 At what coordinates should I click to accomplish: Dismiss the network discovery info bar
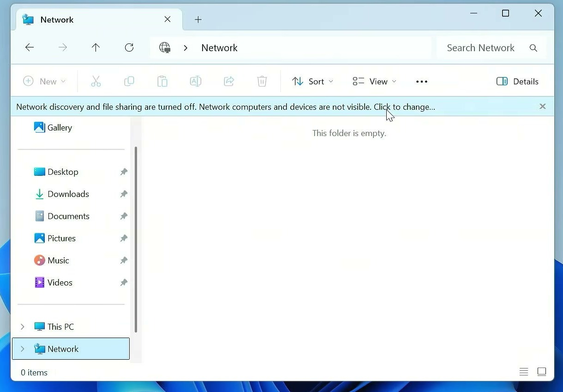coord(543,107)
